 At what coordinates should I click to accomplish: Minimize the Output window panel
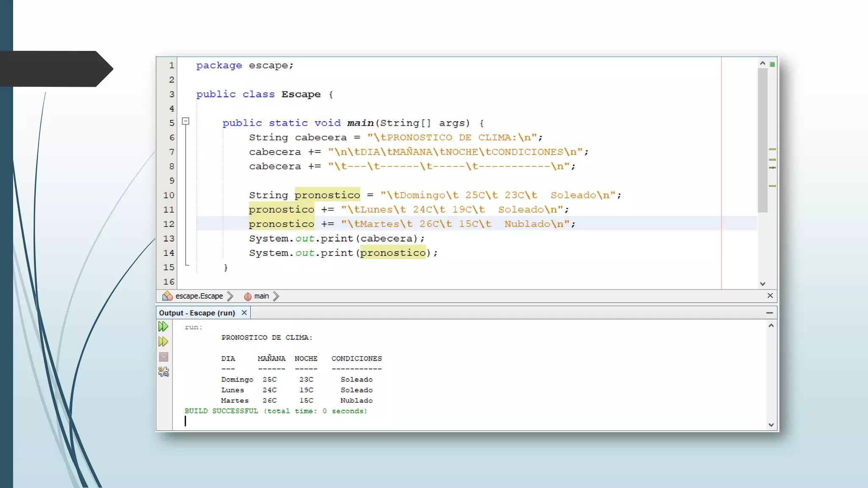tap(770, 313)
